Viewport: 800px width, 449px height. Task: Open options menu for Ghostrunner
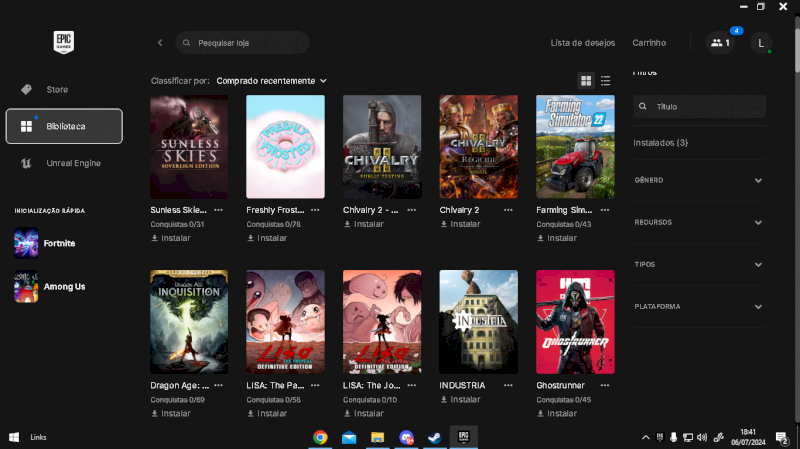[605, 385]
